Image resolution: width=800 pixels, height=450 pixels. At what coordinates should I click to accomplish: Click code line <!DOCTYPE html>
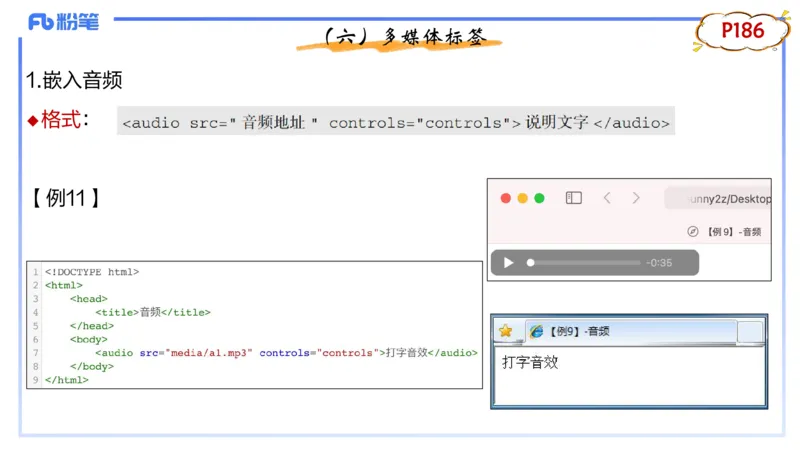(x=92, y=272)
